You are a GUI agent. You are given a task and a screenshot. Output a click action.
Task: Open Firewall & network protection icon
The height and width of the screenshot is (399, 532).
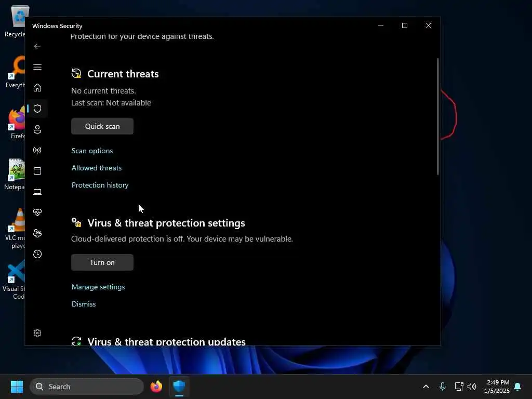37,150
